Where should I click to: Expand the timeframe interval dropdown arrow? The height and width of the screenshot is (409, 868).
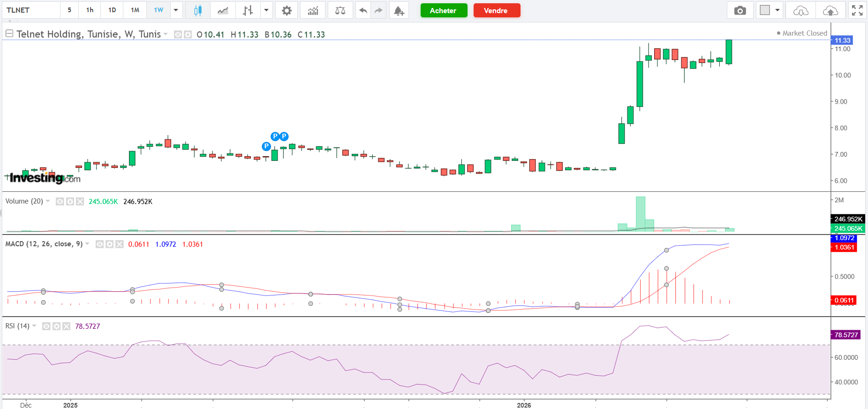tap(176, 10)
